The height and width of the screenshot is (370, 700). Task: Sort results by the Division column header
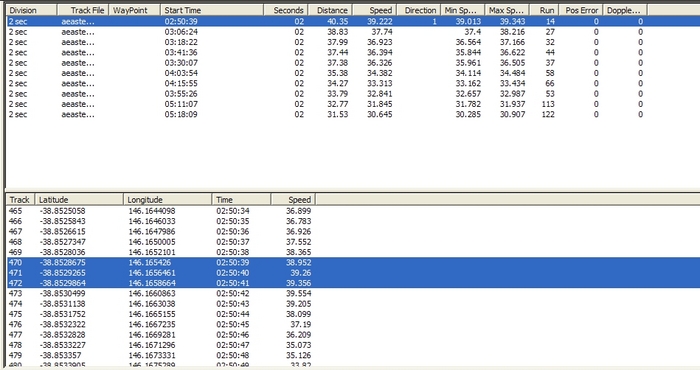[x=31, y=10]
